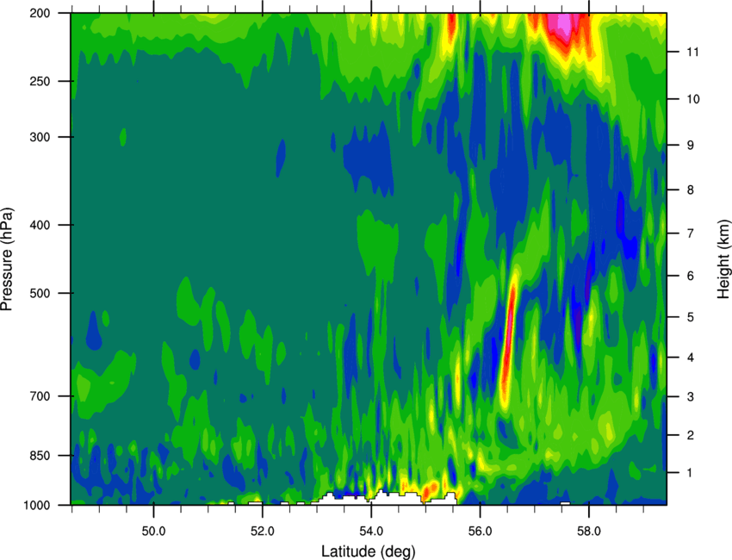
Task: Click the white terrain mask near 54 degrees
Action: [x=388, y=498]
